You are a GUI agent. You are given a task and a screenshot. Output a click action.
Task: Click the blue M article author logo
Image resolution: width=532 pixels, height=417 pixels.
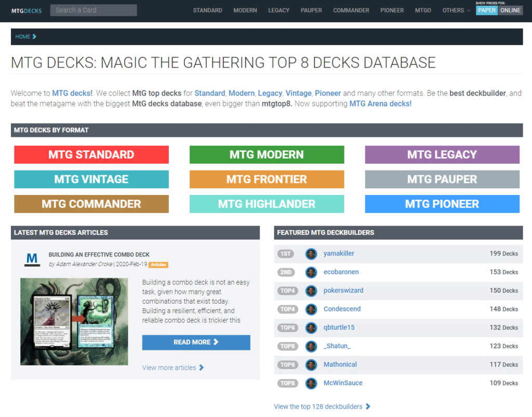[32, 259]
